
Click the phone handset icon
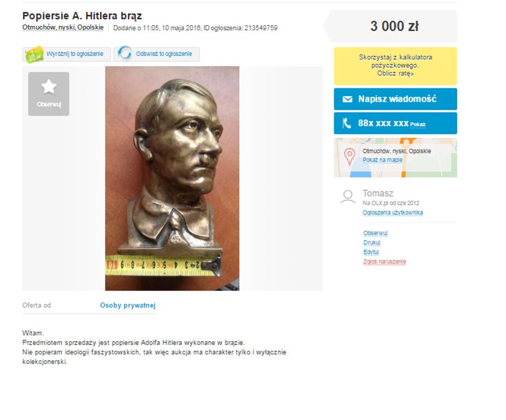point(346,123)
